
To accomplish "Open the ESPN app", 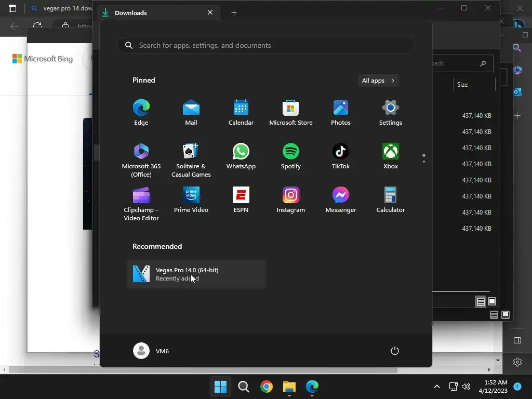I will 241,200.
